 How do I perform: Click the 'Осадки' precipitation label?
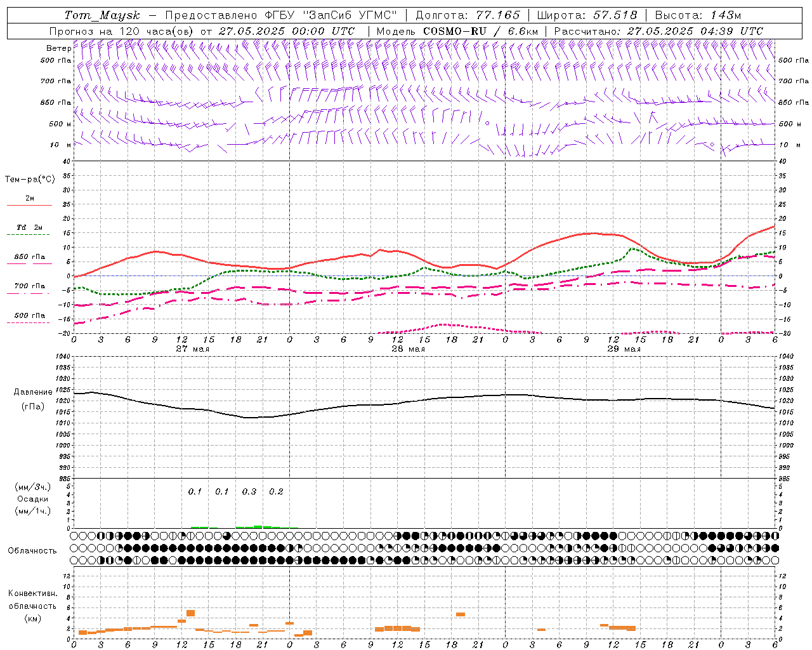32,499
